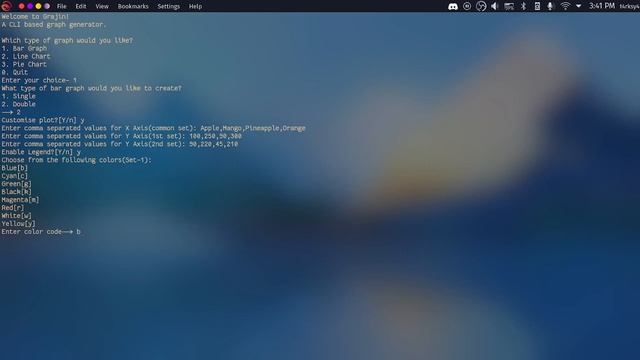Toggle the microphone tray icon
The image size is (640, 360).
550,6
